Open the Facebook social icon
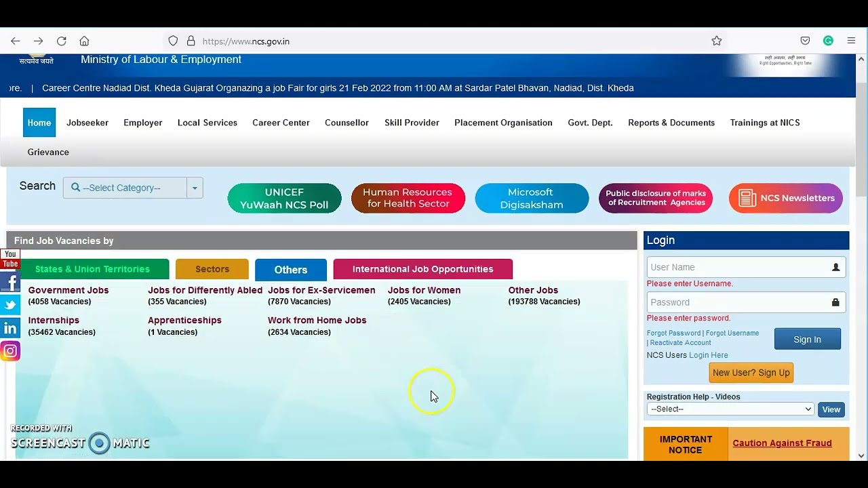The image size is (868, 488). (10, 283)
